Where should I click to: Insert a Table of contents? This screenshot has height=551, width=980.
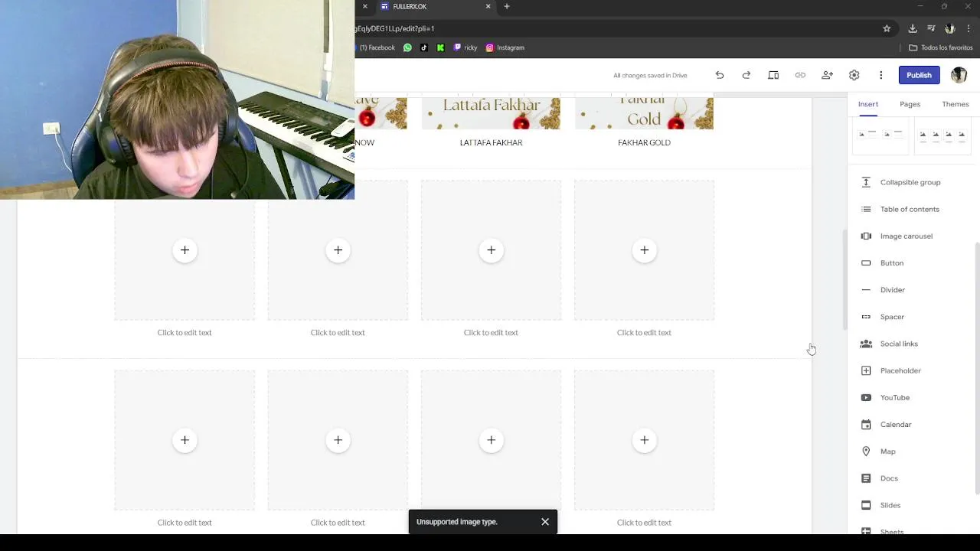[910, 209]
